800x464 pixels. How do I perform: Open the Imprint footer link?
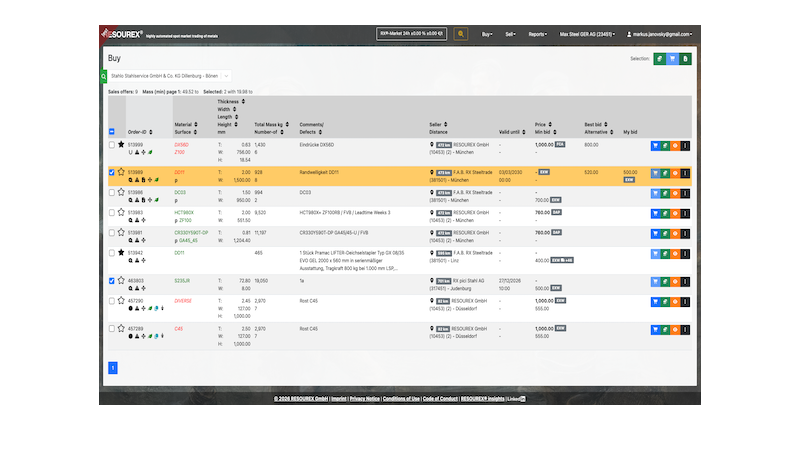[x=339, y=399]
